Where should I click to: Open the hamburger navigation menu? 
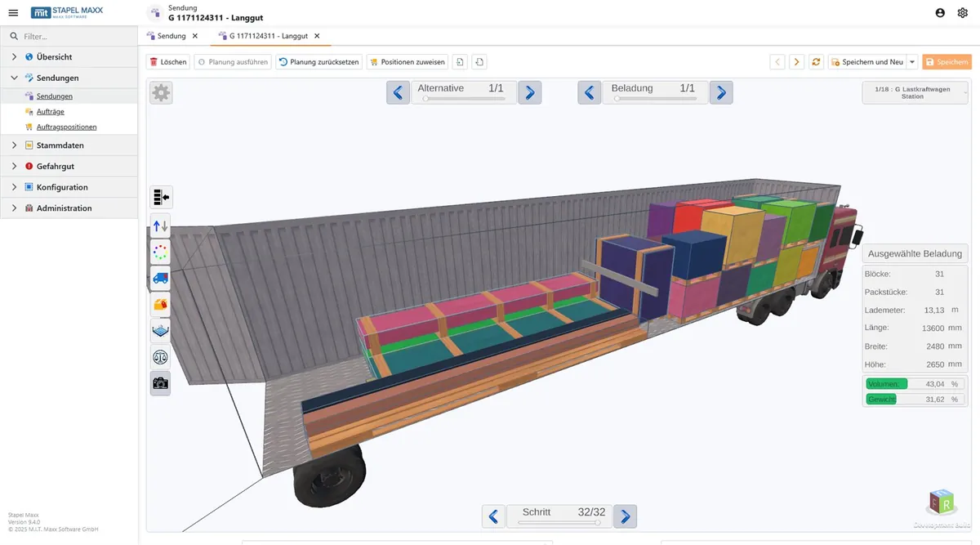point(13,13)
